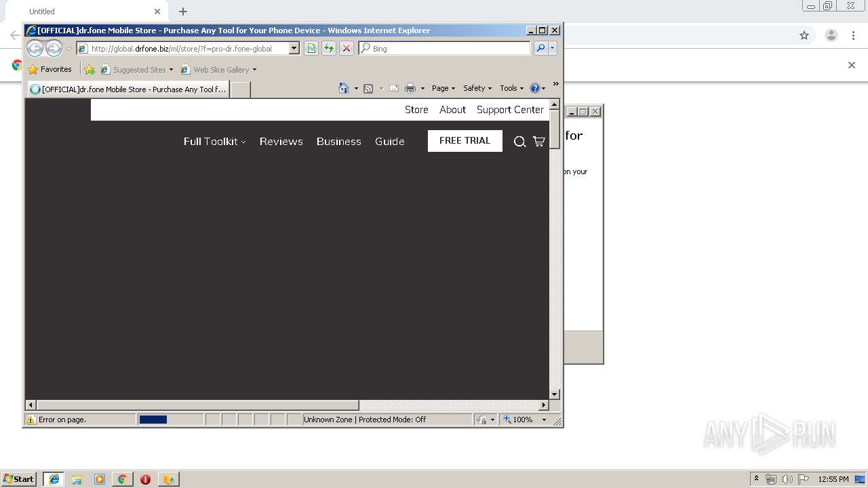This screenshot has height=488, width=868.
Task: Click the website search magnifier icon
Action: (520, 142)
